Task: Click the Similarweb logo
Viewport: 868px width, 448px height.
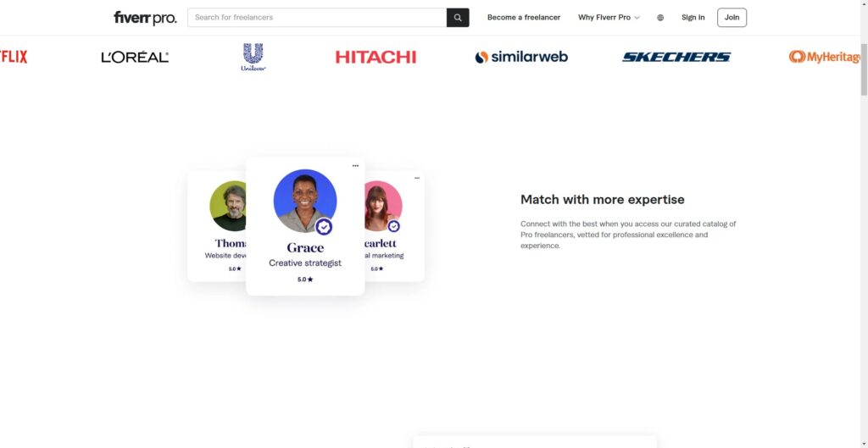Action: point(521,57)
